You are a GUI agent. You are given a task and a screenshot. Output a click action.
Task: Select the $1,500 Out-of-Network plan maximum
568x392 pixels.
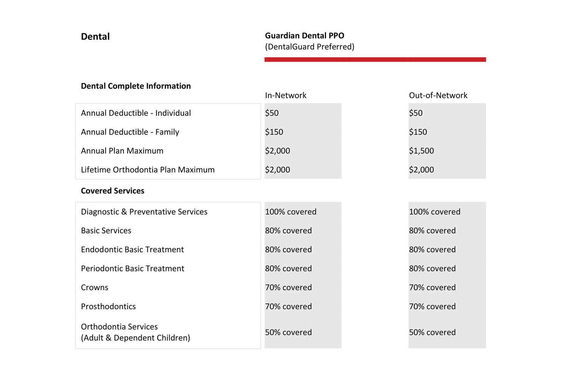point(421,151)
